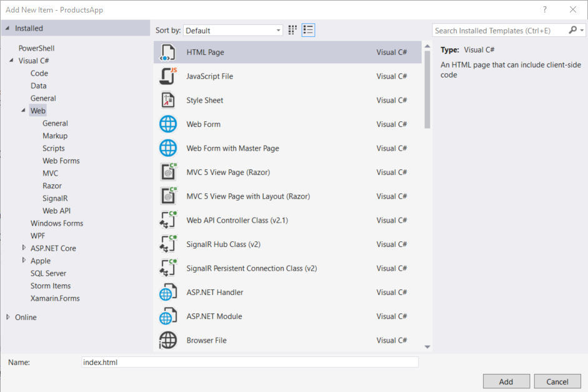This screenshot has width=588, height=392.
Task: Click inside the Name input field
Action: 250,361
